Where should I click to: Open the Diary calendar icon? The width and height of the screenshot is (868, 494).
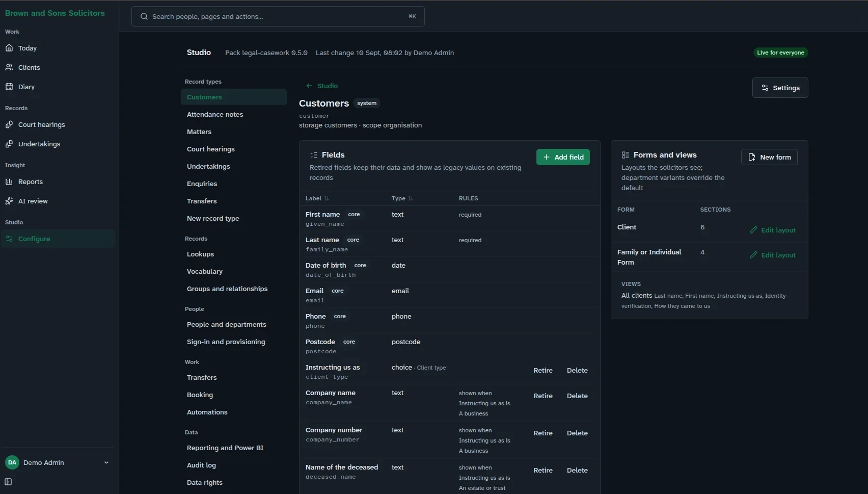9,87
